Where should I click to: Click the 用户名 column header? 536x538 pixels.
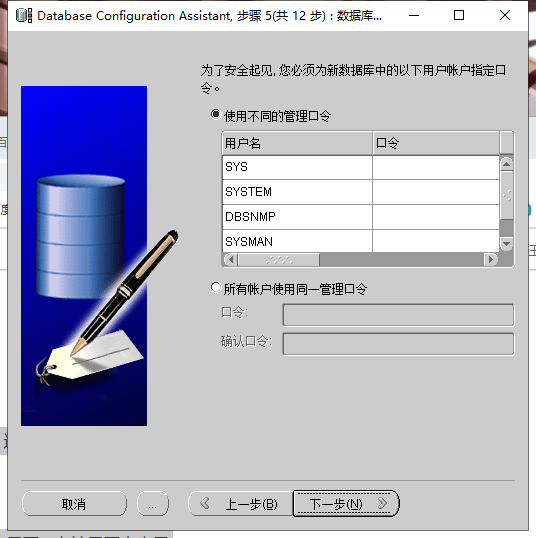(x=297, y=143)
